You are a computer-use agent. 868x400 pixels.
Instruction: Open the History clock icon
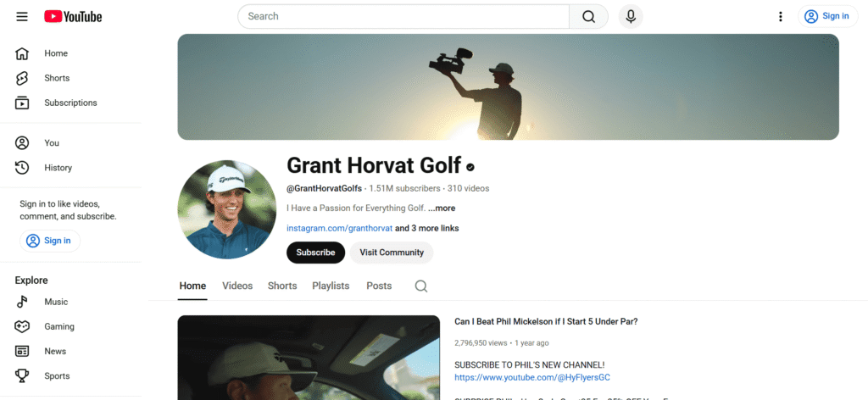[x=21, y=168]
